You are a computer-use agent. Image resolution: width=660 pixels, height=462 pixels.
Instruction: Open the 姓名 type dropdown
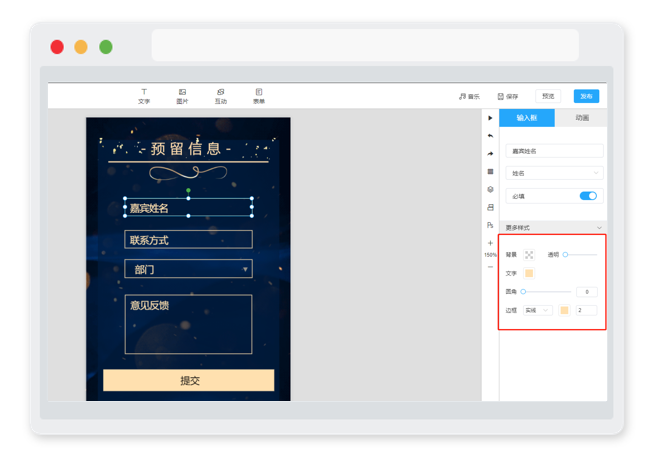[x=554, y=173]
